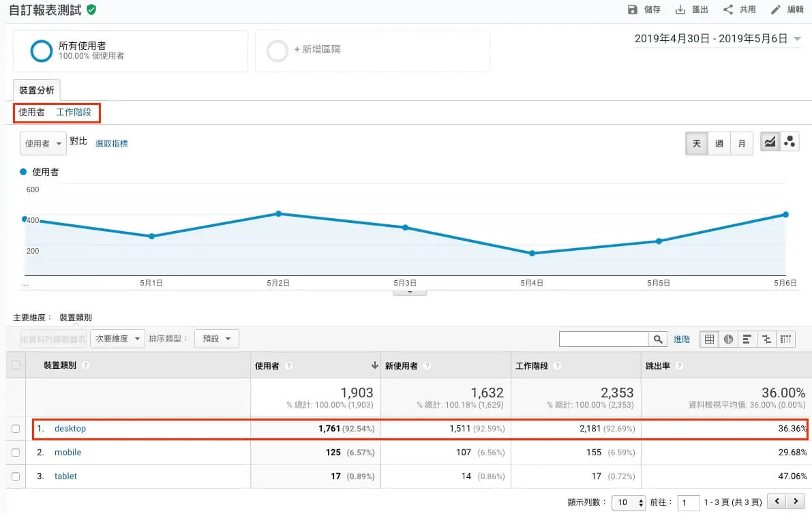This screenshot has width=812, height=516.
Task: Open the tablet device link
Action: click(65, 476)
